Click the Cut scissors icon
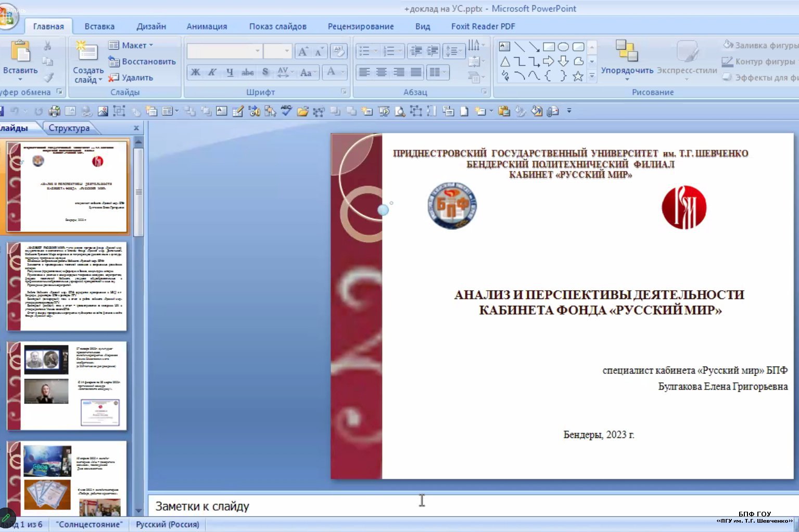This screenshot has width=799, height=532. point(47,46)
